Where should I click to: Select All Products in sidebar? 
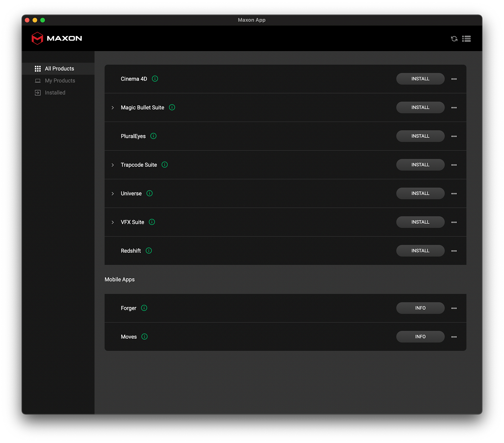(x=58, y=69)
